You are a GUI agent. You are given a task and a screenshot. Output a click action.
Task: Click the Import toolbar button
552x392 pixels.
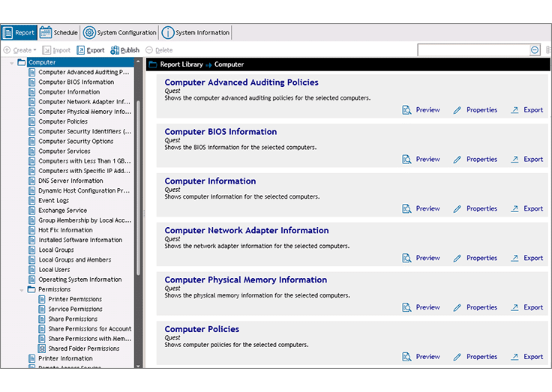tap(56, 50)
